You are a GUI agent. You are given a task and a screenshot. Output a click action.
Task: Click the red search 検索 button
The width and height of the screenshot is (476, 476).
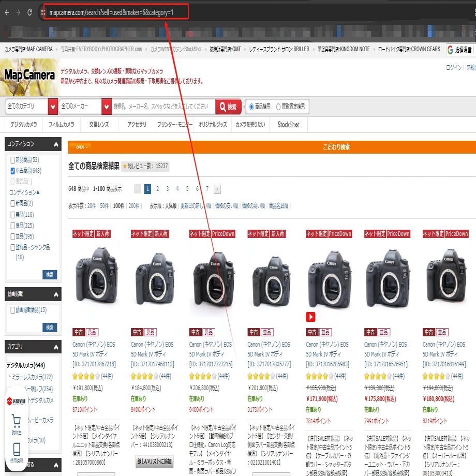point(228,107)
